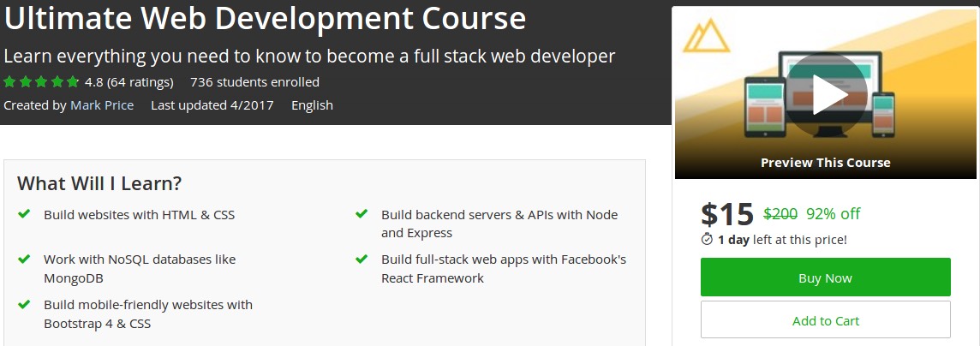Click the Ultimate Web Development Course title
The width and height of the screenshot is (980, 346).
pyautogui.click(x=265, y=18)
